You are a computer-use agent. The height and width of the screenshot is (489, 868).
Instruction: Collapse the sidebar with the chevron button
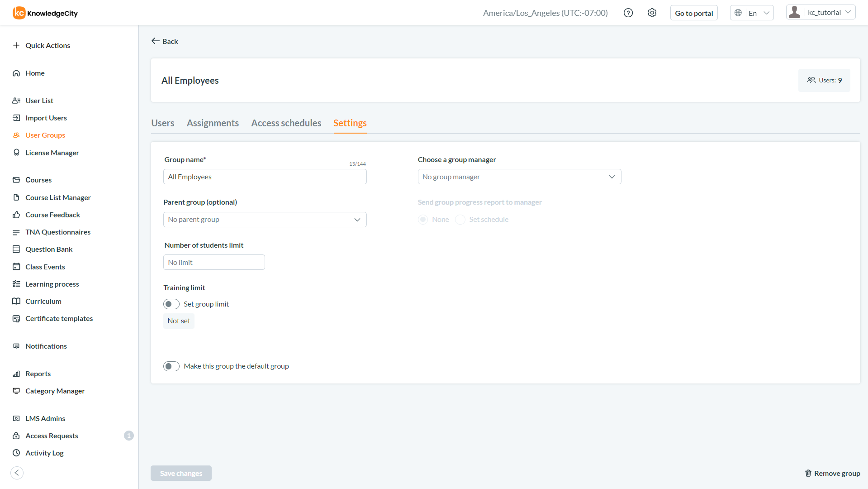point(17,473)
